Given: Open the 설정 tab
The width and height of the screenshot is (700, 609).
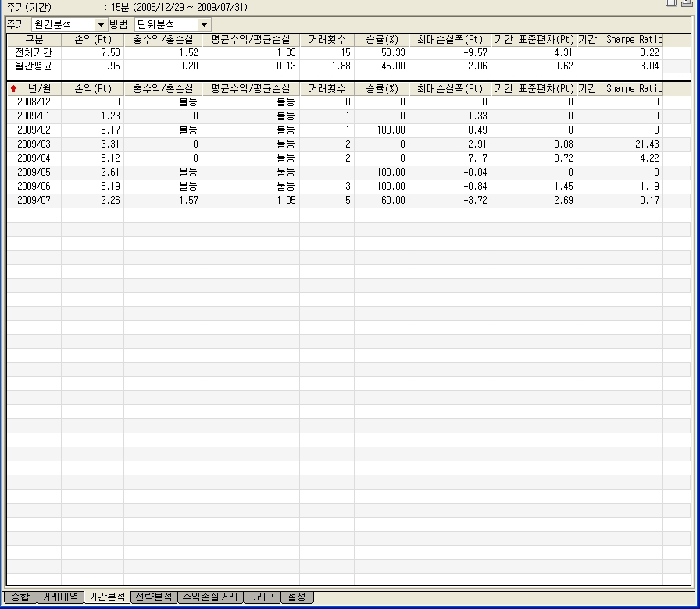Looking at the screenshot, I should point(297,597).
